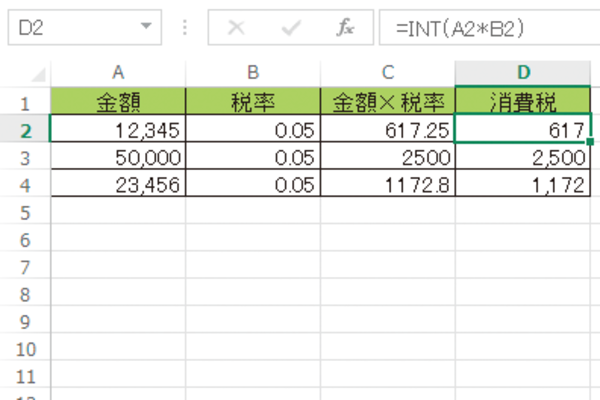Viewport: 600px width, 400px height.
Task: Click the fill handle on cell D2
Action: click(590, 142)
